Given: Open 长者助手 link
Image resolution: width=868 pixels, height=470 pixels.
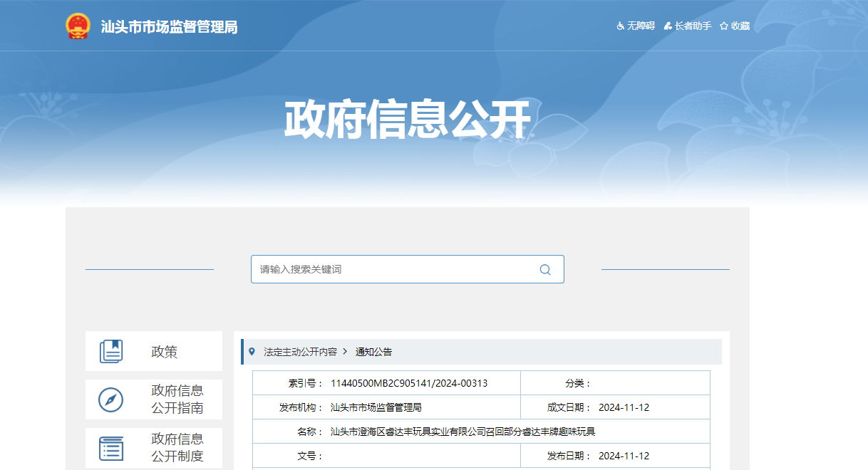Looking at the screenshot, I should (x=693, y=26).
